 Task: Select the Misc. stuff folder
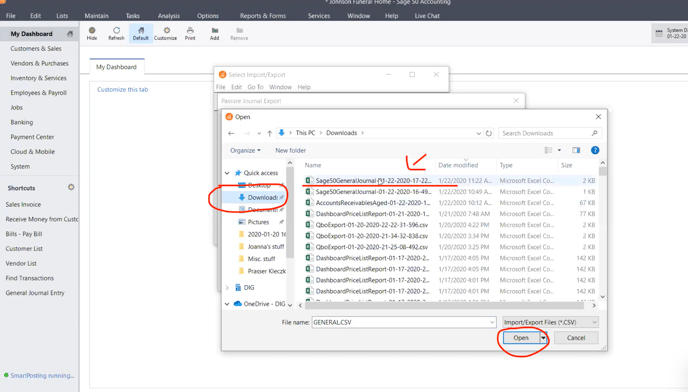click(262, 259)
